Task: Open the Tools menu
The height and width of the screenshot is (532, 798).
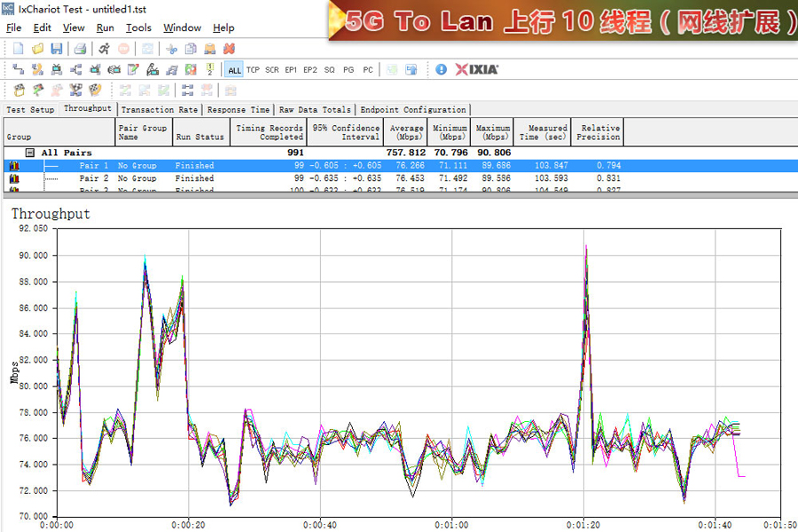Action: click(138, 27)
